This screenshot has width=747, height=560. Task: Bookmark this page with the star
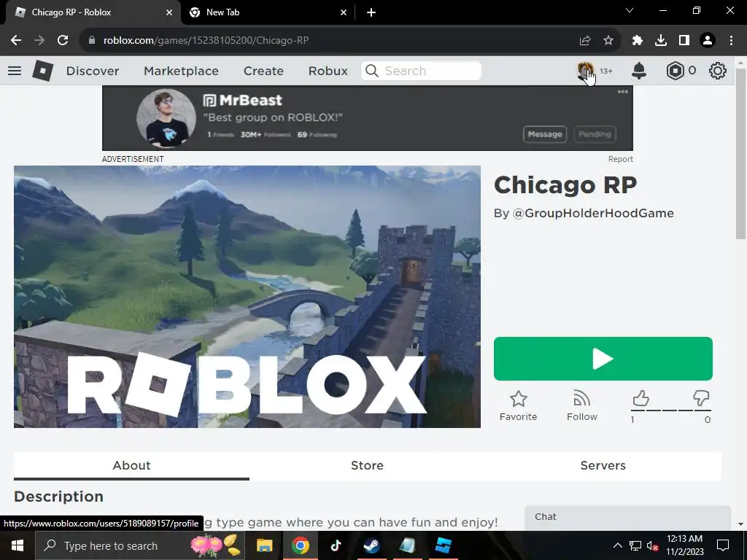608,41
